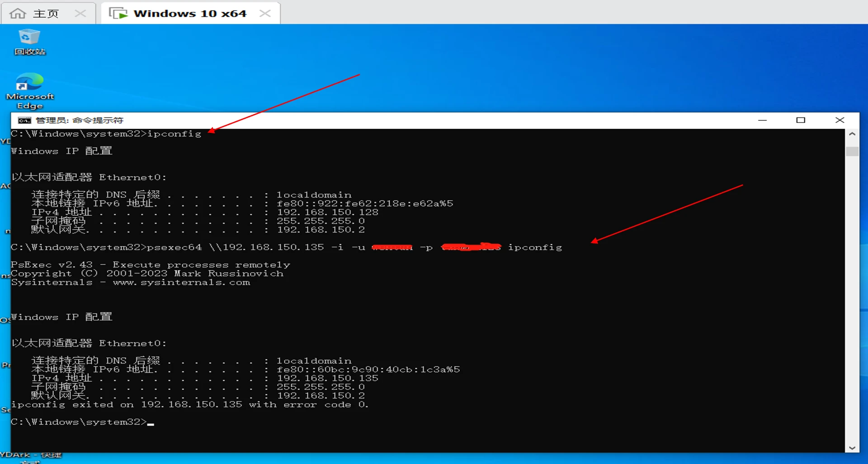The height and width of the screenshot is (464, 868).
Task: Switch to the Windows 10 x64 tab
Action: click(190, 13)
